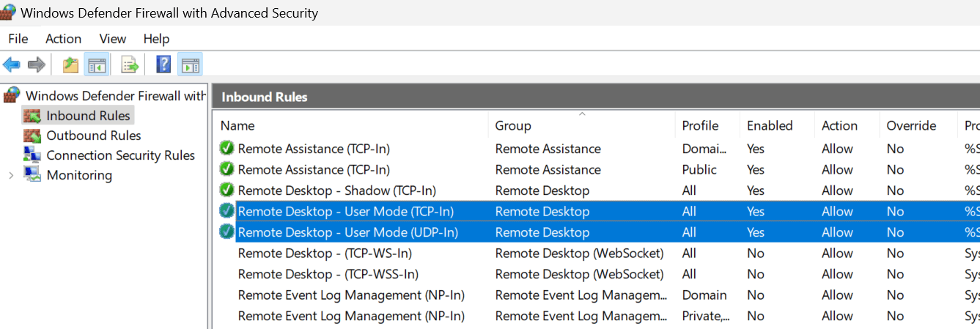Click Group cell of Remote Desktop - (TCP-WSS-In) rule
980x329 pixels.
pyautogui.click(x=579, y=274)
